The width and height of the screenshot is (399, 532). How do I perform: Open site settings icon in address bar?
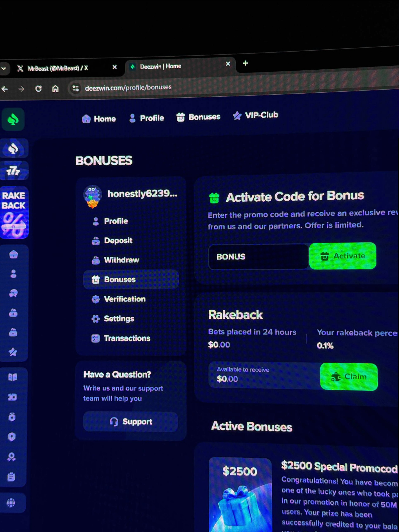(75, 88)
